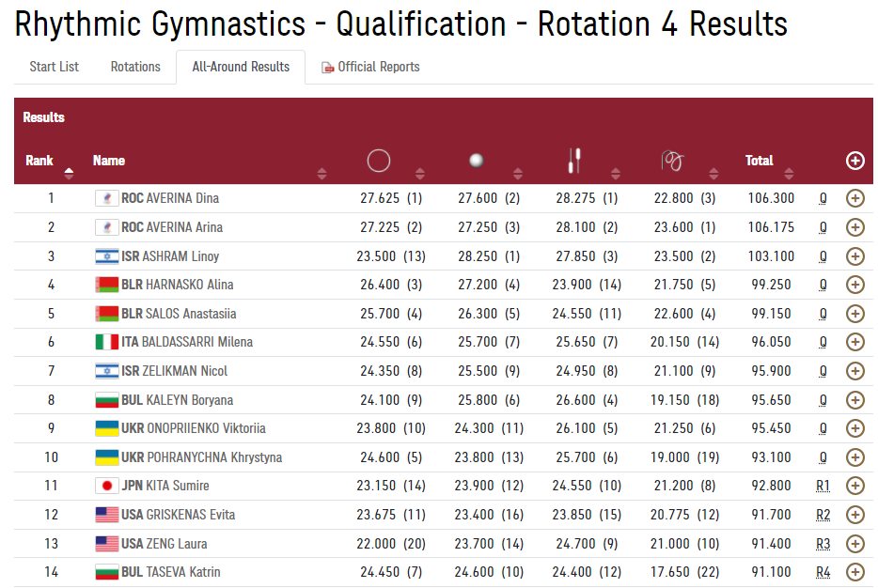The height and width of the screenshot is (588, 878).
Task: Click the Japan flag beside KITA Sumire
Action: pyautogui.click(x=106, y=486)
